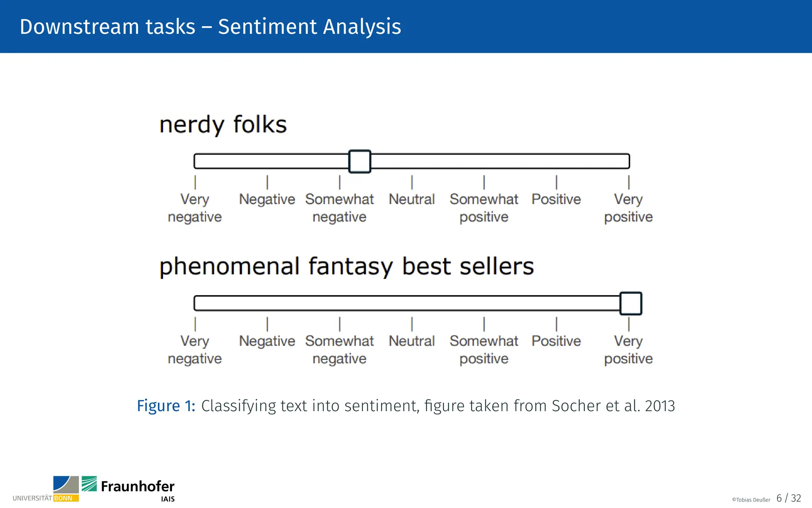Click the "phenomenal fantasy best sellers" phrase heading
The width and height of the screenshot is (812, 508).
pos(347,266)
